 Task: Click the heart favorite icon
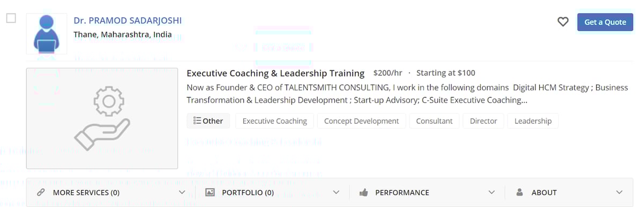(x=562, y=22)
